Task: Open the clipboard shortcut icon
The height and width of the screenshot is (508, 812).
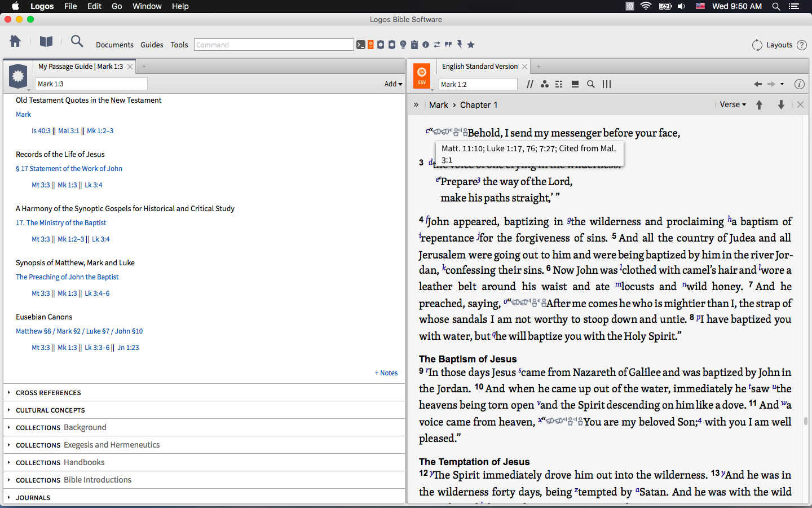Action: (x=414, y=45)
